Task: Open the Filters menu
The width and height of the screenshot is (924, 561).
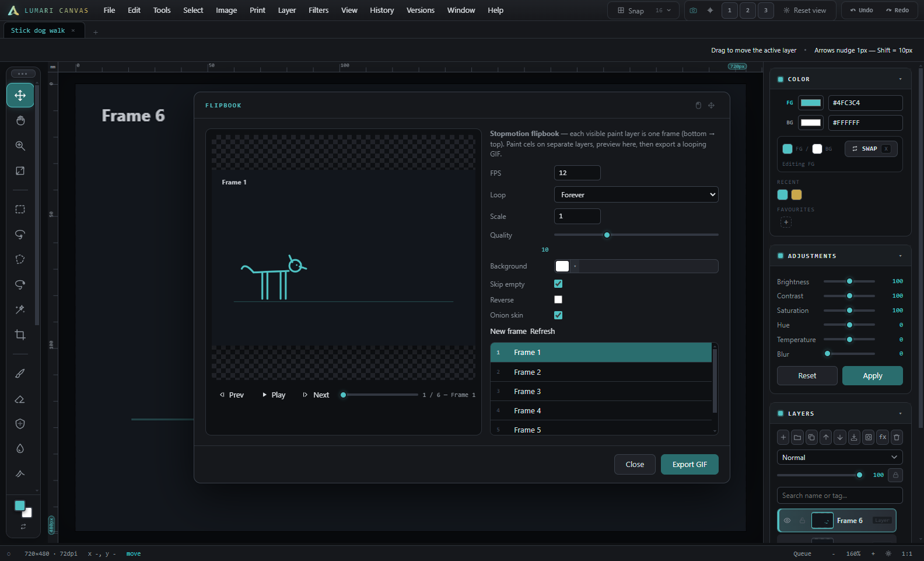Action: click(318, 11)
